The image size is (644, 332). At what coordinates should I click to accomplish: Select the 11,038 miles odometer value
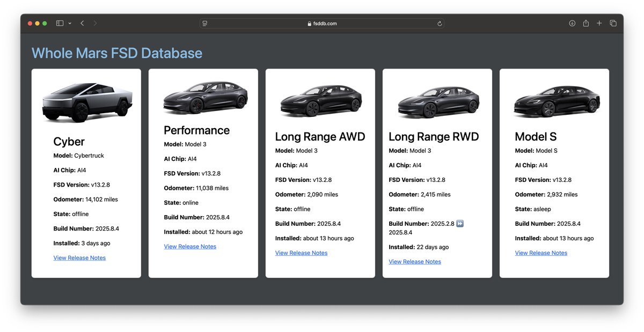pyautogui.click(x=213, y=188)
